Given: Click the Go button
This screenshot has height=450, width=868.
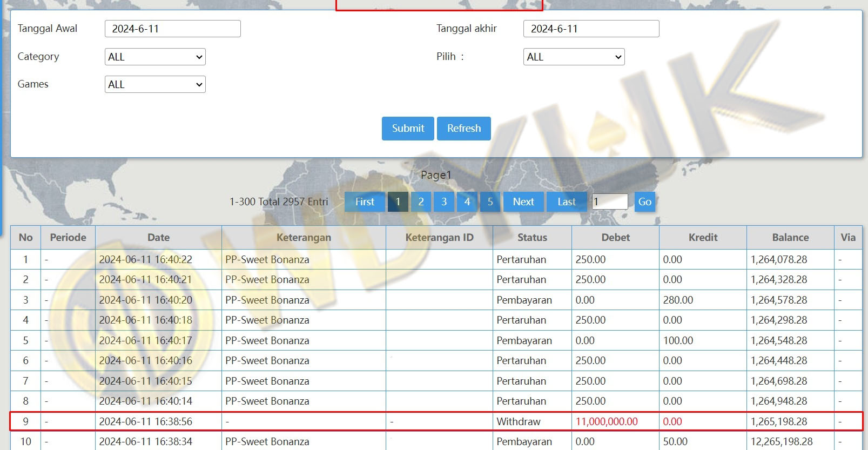Looking at the screenshot, I should click(645, 202).
